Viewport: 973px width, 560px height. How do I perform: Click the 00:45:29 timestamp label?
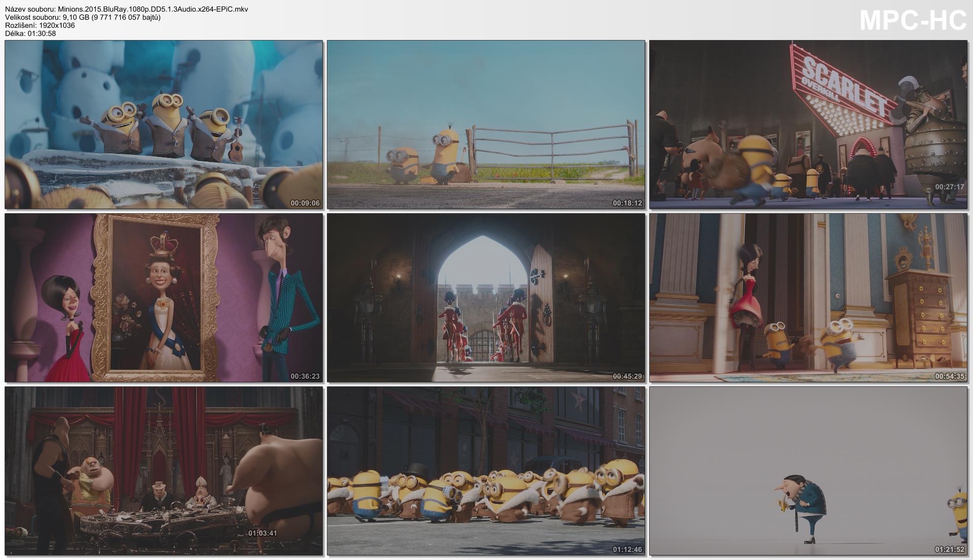tap(627, 376)
